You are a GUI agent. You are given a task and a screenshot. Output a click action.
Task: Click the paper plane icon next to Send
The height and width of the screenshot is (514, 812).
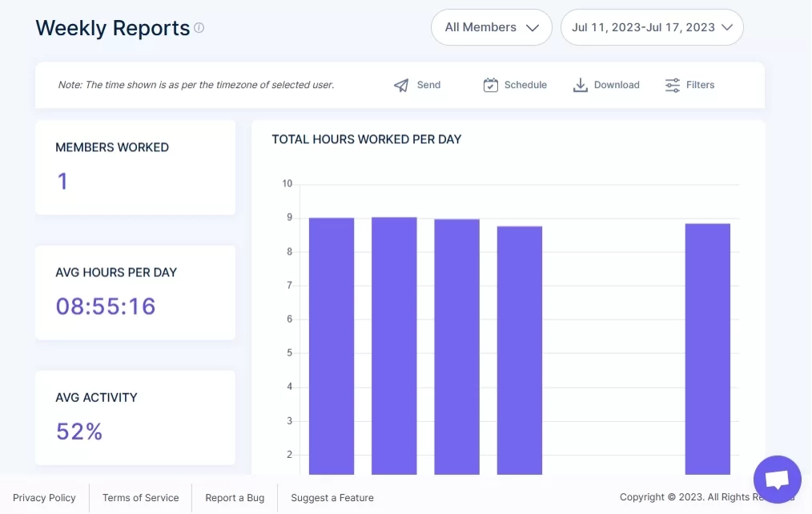point(400,85)
